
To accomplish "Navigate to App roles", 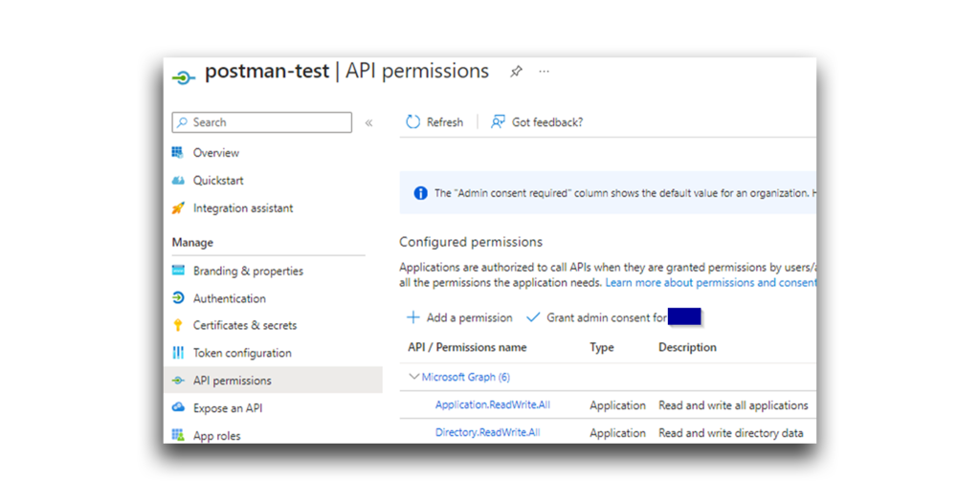I will point(217,436).
